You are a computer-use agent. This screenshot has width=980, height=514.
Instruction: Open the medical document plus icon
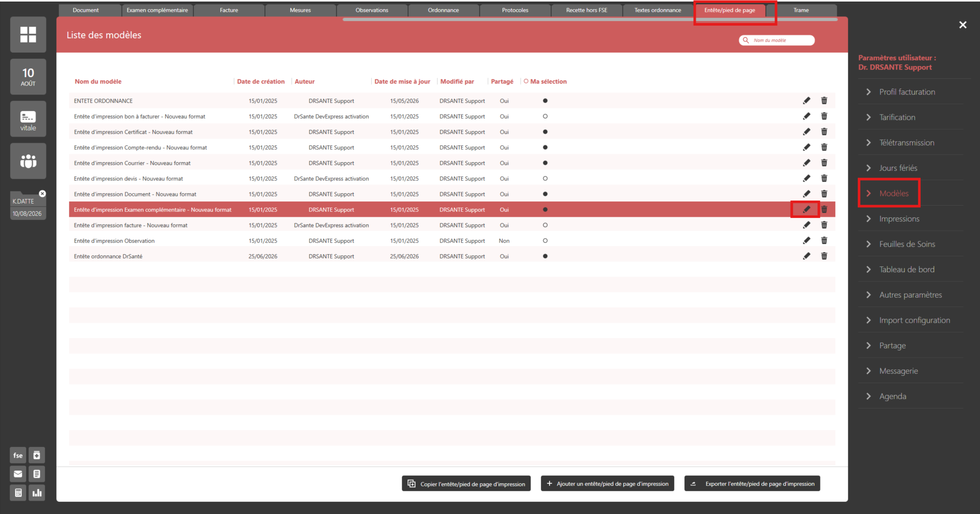(37, 455)
